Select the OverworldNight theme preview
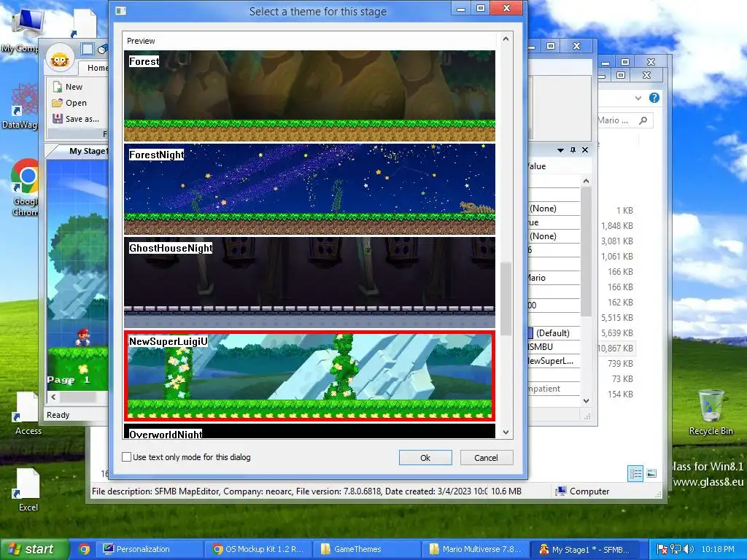The width and height of the screenshot is (747, 560). pyautogui.click(x=309, y=432)
